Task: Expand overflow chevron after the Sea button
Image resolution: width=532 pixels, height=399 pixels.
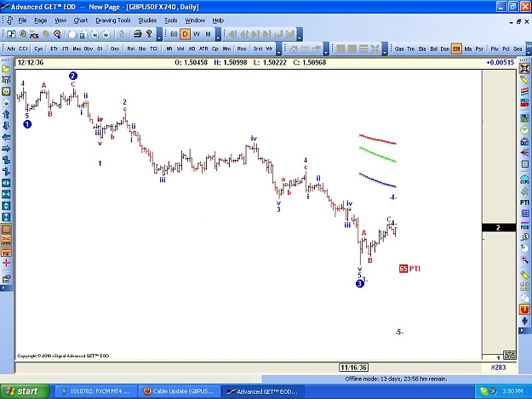Action: pos(529,48)
